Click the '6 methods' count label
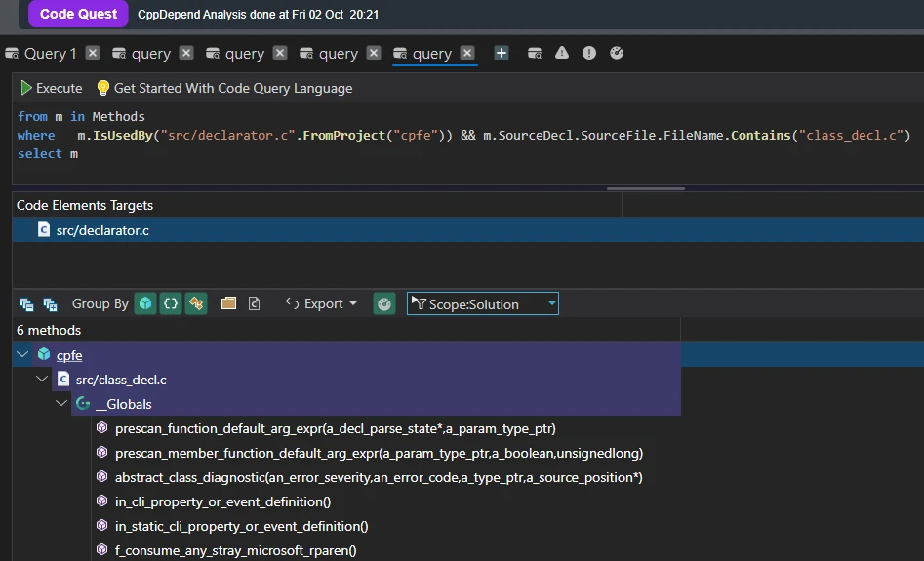Screen dimensions: 924x561 (x=49, y=330)
